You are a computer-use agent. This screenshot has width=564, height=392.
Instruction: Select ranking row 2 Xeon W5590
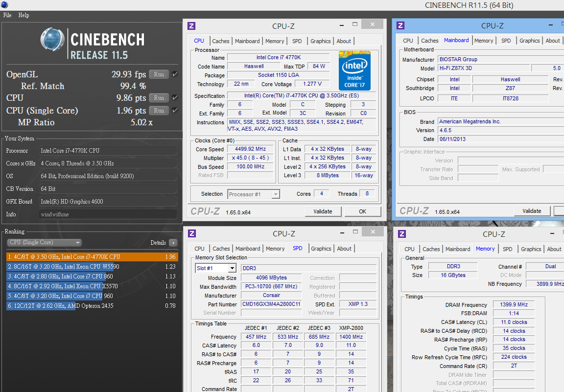tap(92, 267)
